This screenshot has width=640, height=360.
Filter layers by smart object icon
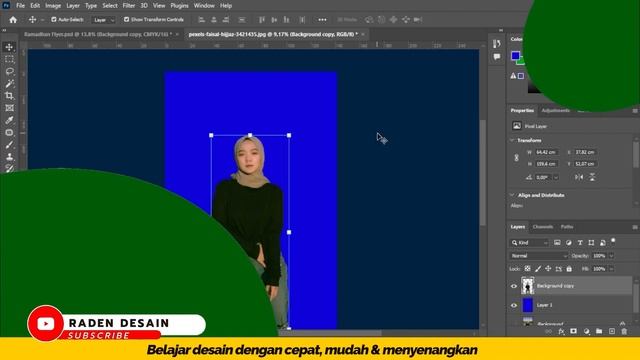click(x=603, y=242)
